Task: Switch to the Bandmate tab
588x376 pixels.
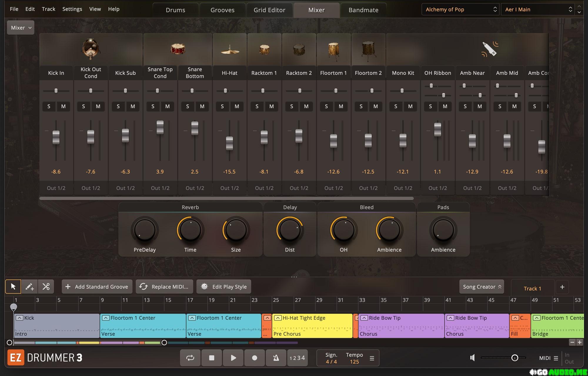Action: (x=363, y=10)
